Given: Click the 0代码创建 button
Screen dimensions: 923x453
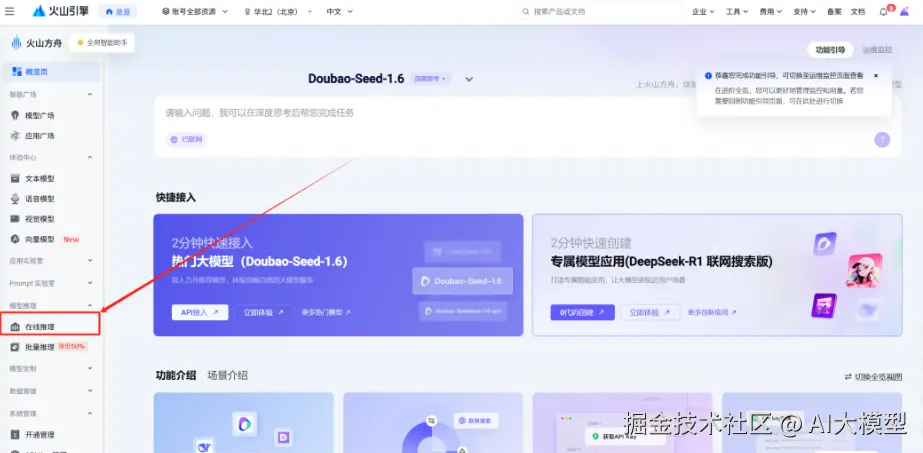Looking at the screenshot, I should point(583,312).
